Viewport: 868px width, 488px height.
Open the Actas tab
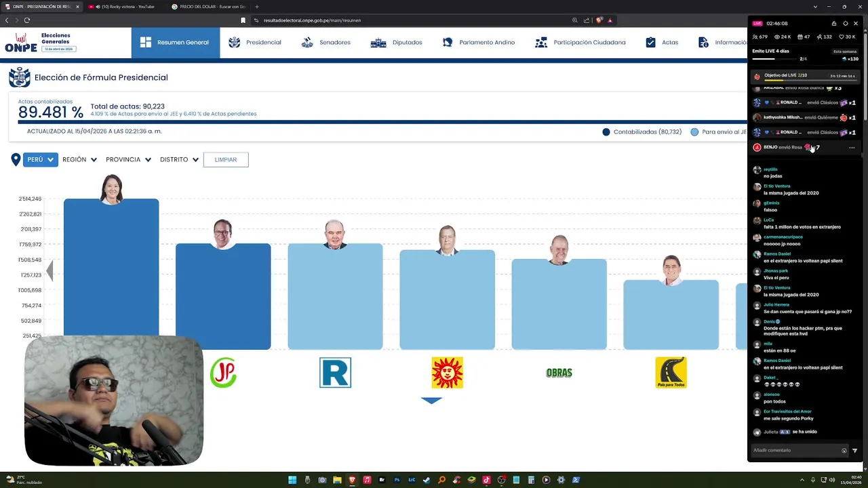[x=661, y=42]
